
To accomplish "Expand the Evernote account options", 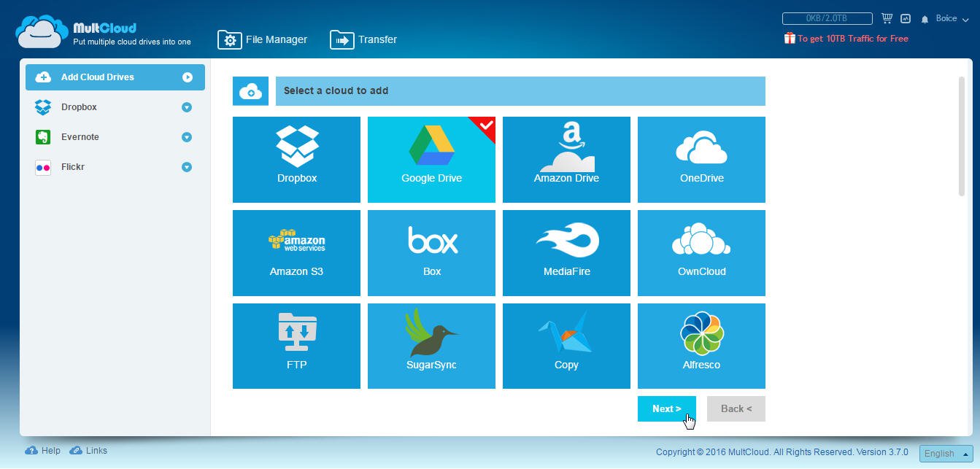I will pos(188,137).
